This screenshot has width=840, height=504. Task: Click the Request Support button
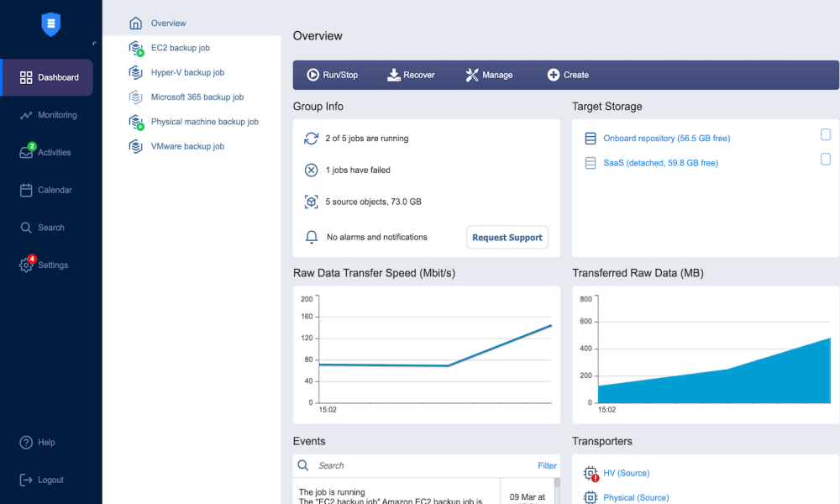tap(507, 237)
